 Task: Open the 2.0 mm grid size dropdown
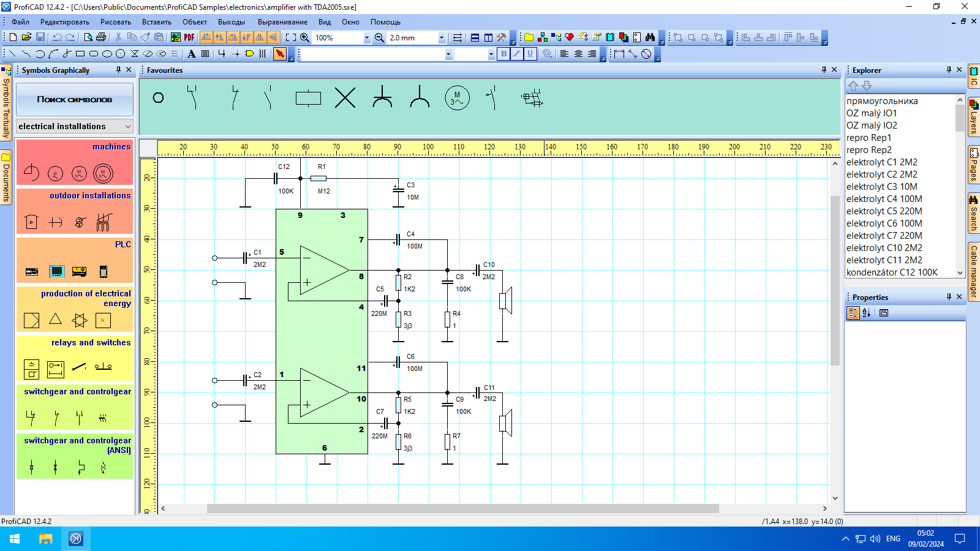tap(441, 38)
